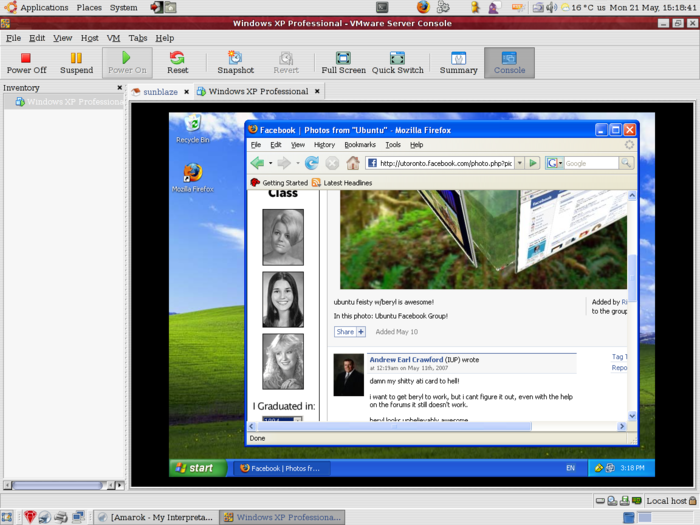700x525 pixels.
Task: Click the printer icon in bottom panel
Action: [60, 517]
